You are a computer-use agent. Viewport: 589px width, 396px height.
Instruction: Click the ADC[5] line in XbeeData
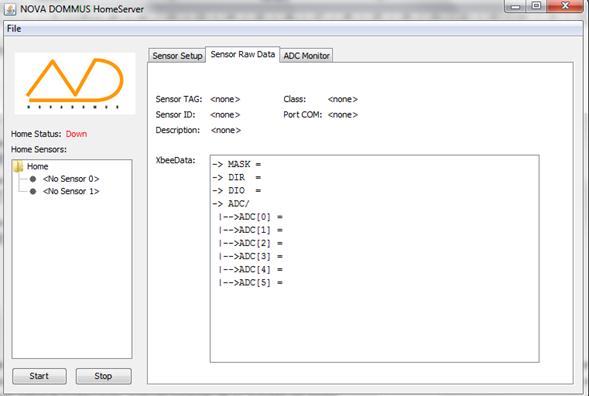point(251,283)
